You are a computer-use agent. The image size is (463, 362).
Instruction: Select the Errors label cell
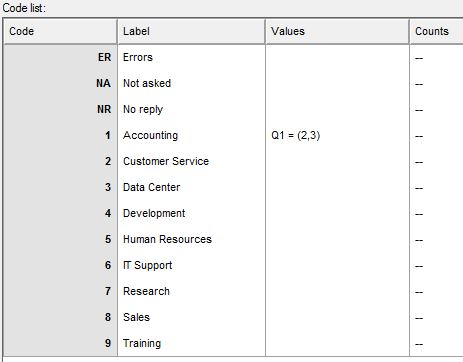click(191, 57)
